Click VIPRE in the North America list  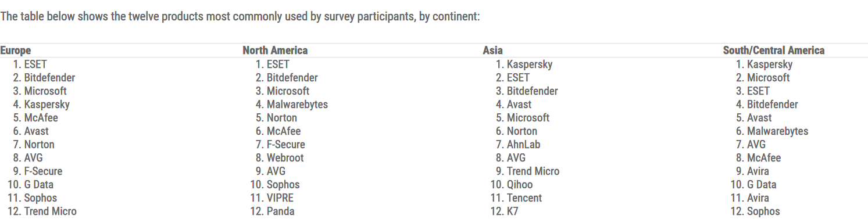click(280, 198)
